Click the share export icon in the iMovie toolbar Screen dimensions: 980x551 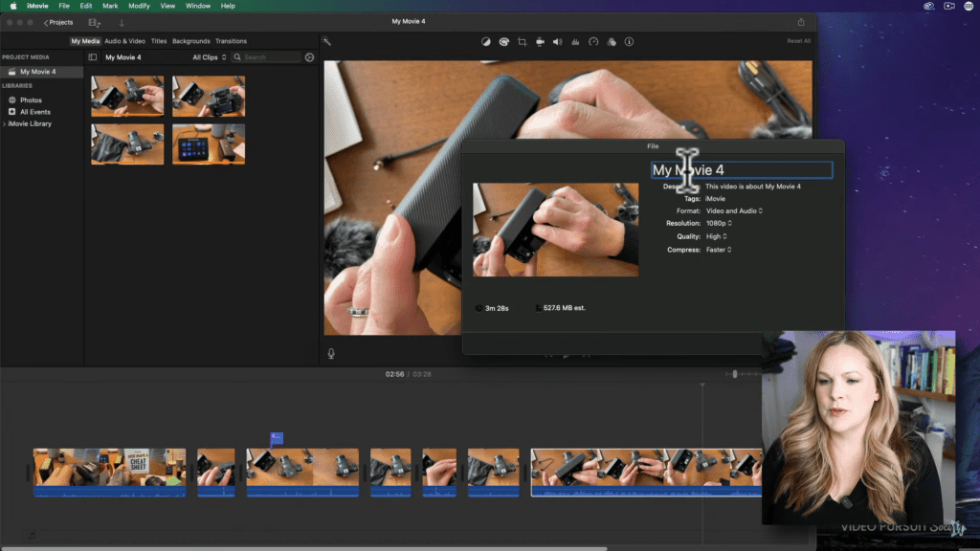click(801, 22)
